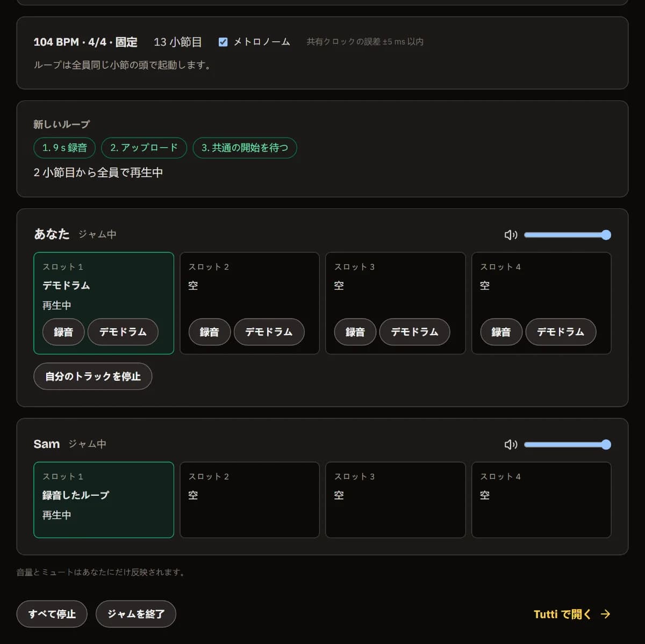Image resolution: width=645 pixels, height=644 pixels.
Task: Click デモドラム button in your スロット 4
Action: point(561,332)
